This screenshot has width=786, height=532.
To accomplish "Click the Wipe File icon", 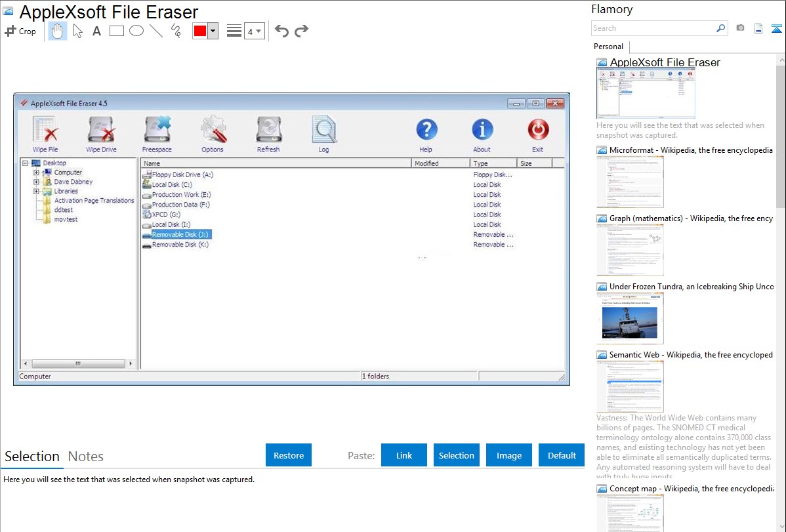I will 46,134.
